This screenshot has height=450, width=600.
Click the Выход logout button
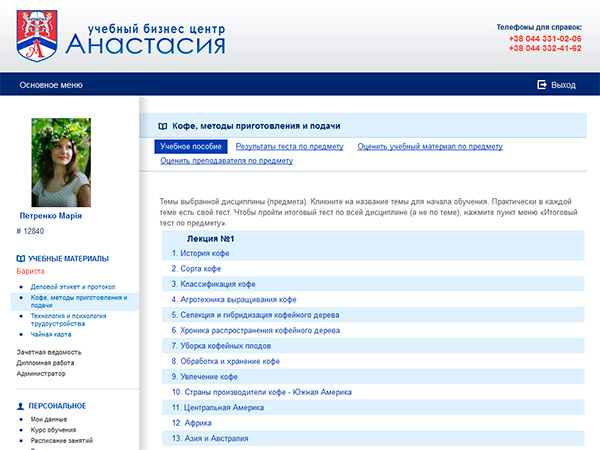pos(563,85)
